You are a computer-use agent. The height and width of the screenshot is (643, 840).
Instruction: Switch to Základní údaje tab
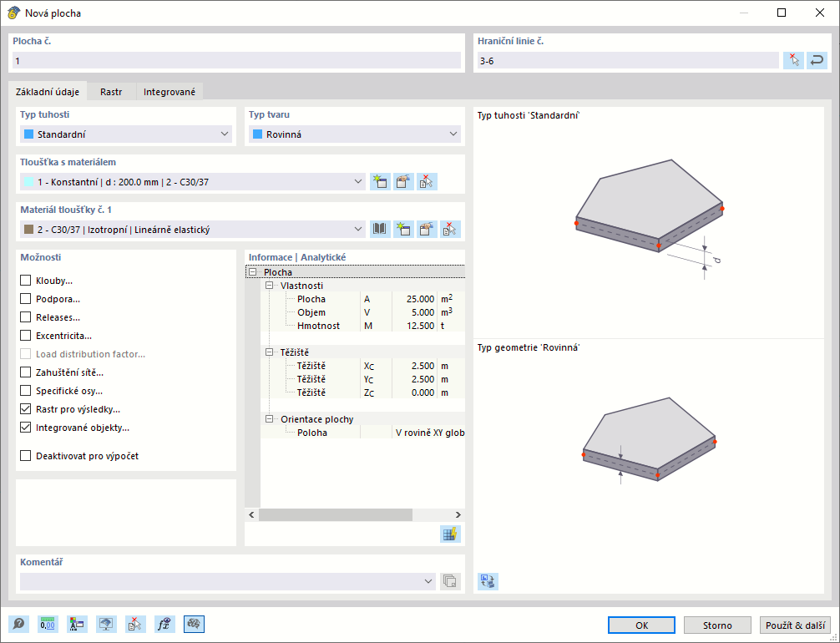pos(48,92)
